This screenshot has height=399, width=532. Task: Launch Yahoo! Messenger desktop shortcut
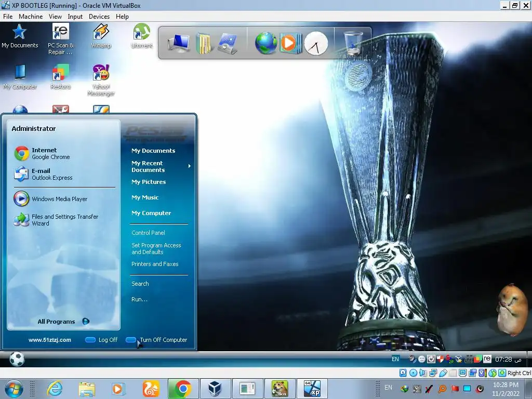[x=101, y=80]
